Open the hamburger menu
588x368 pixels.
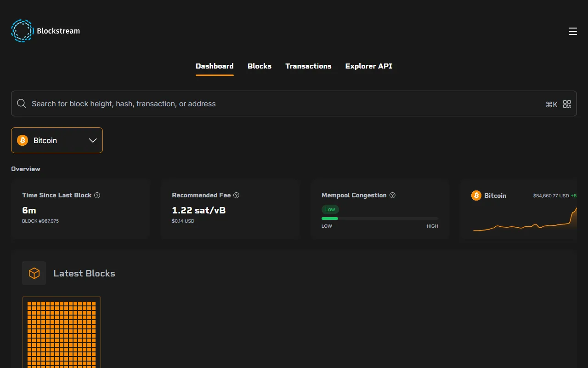pyautogui.click(x=572, y=31)
